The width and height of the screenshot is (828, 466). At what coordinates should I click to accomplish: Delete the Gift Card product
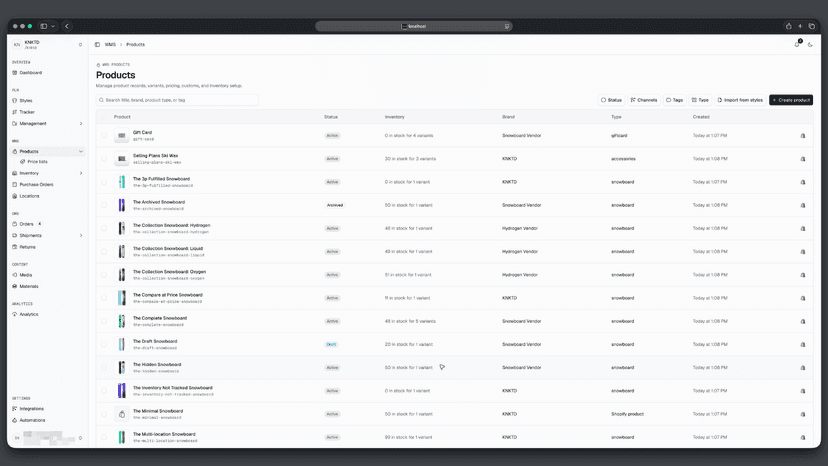[803, 136]
